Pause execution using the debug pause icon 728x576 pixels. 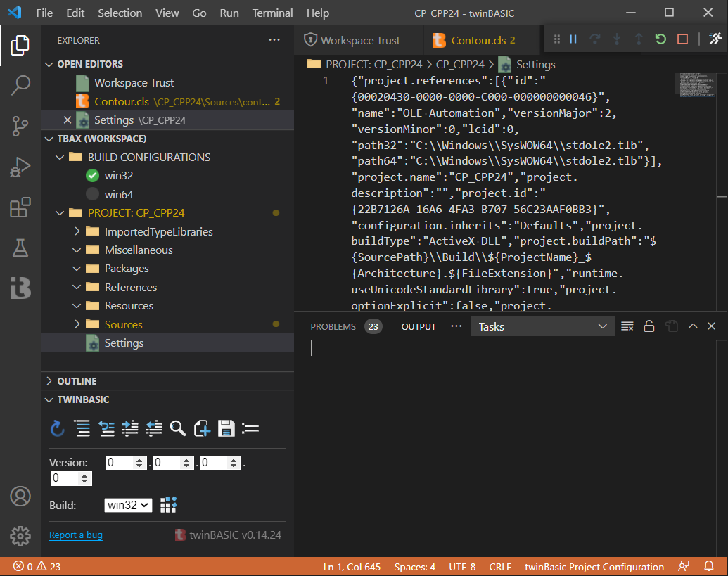pos(573,39)
